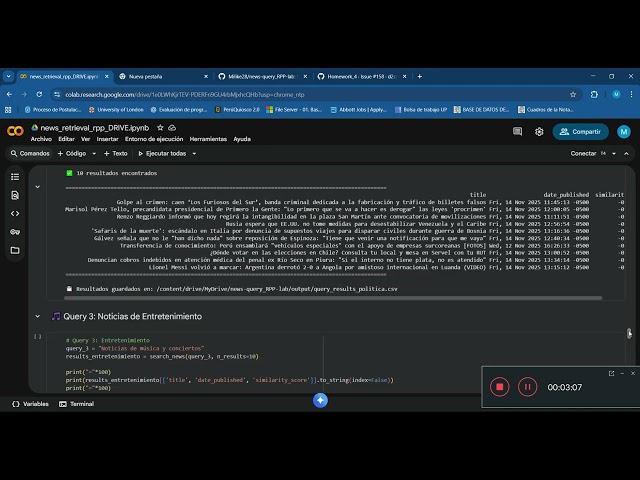Click inside the Query 3 code editor
Image resolution: width=640 pixels, height=480 pixels.
pos(335,363)
